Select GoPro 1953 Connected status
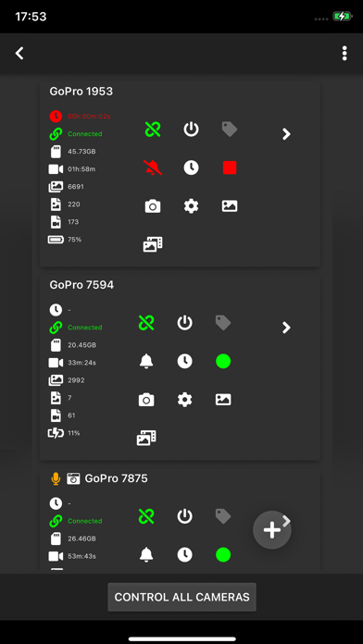 point(84,134)
